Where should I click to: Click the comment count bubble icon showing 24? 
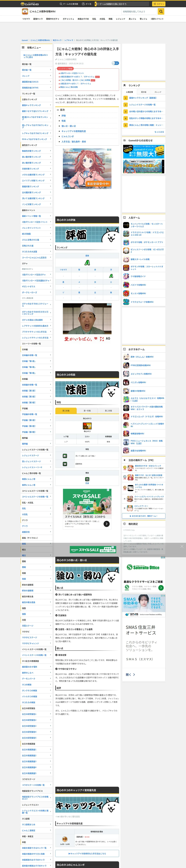click(x=115, y=63)
